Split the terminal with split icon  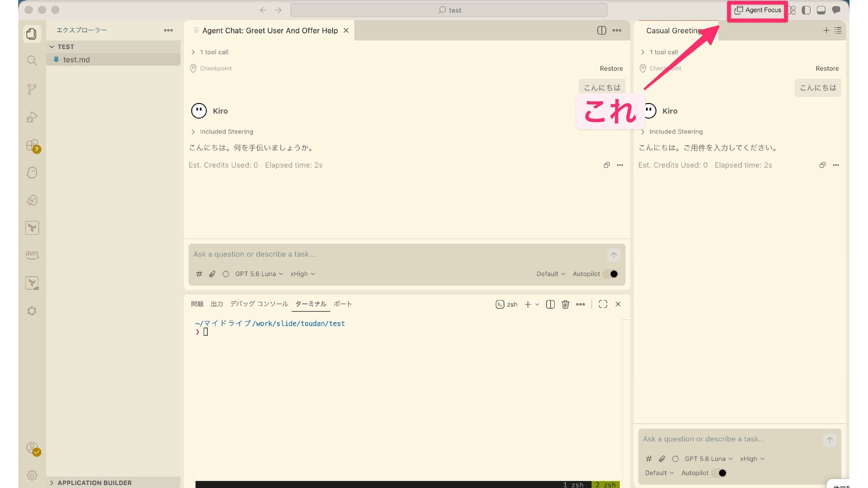(x=550, y=305)
